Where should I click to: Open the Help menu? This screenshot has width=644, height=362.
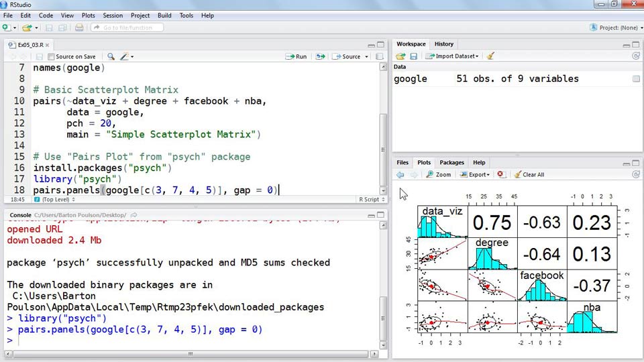(207, 15)
